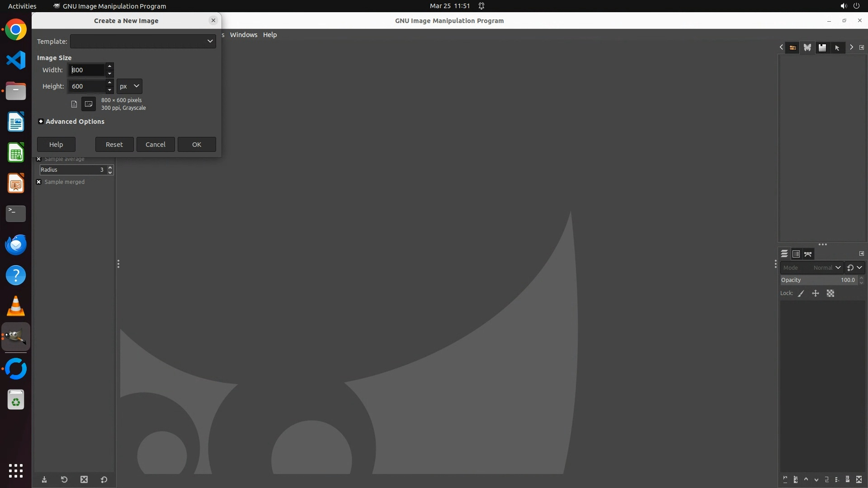Select landscape orientation icon in dialog

89,104
